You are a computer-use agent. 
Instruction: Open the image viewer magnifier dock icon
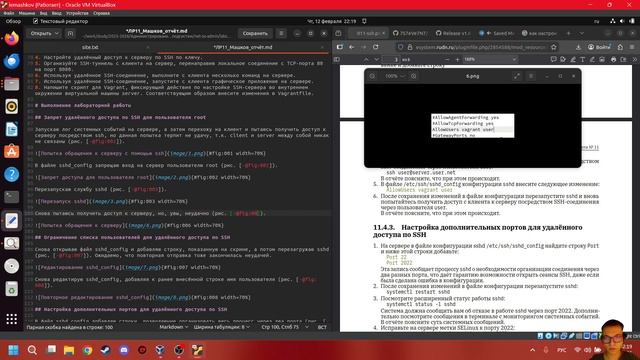(x=11, y=243)
